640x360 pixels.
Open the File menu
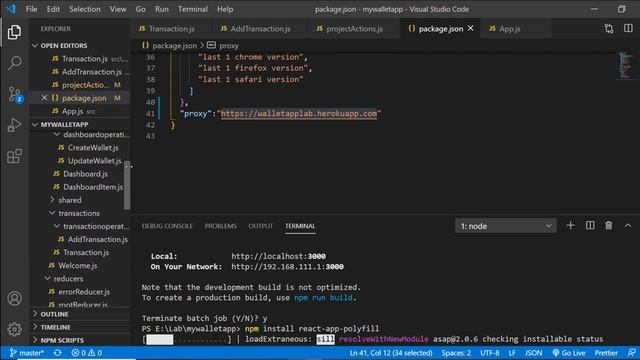click(31, 9)
